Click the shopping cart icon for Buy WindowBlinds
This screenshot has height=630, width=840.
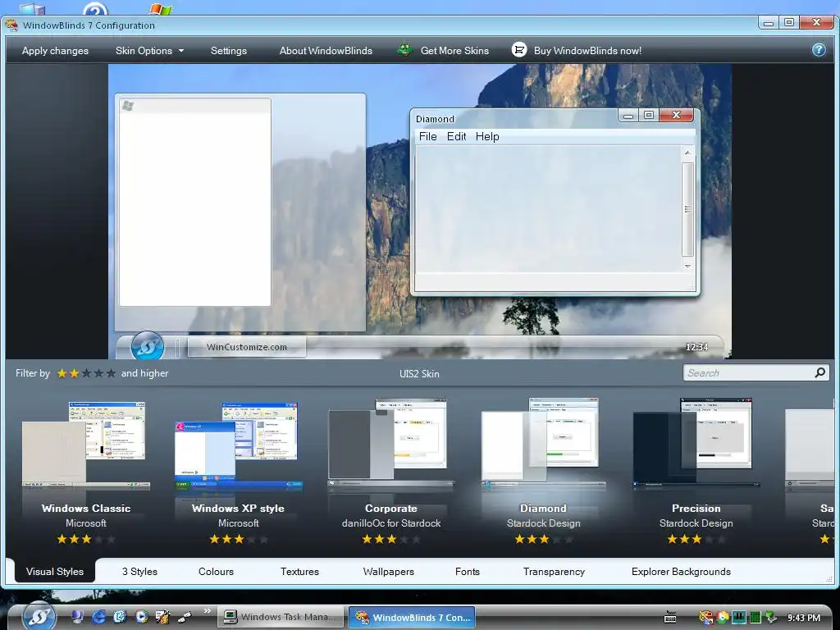[518, 50]
